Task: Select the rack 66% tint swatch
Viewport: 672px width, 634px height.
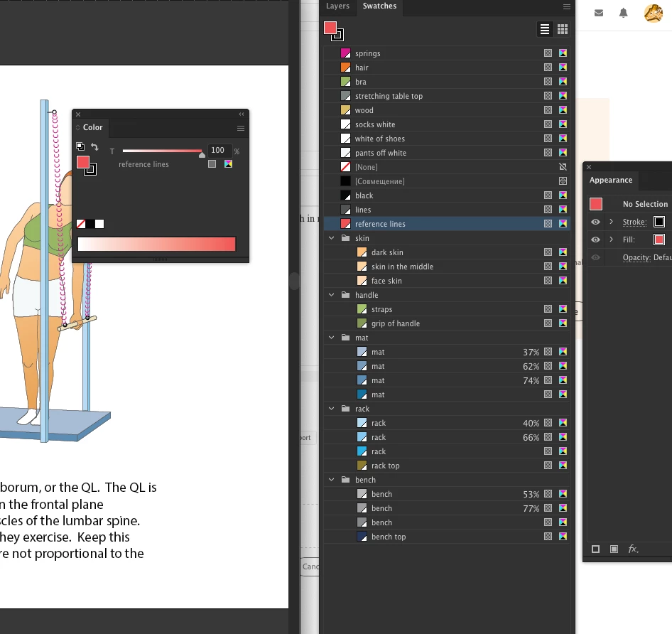Action: [447, 437]
